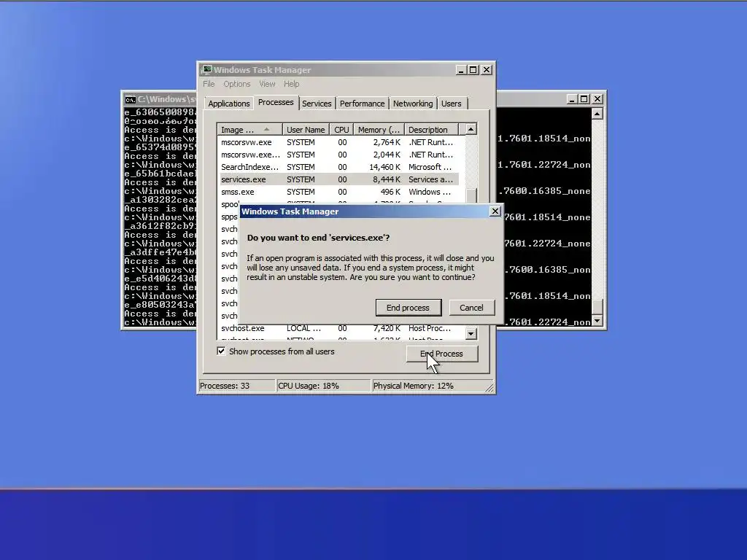
Task: Switch to the Applications tab
Action: [228, 104]
